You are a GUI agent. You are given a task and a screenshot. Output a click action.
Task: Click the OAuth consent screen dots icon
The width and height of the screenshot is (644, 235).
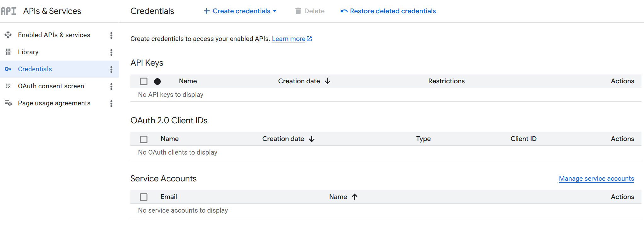pos(8,86)
